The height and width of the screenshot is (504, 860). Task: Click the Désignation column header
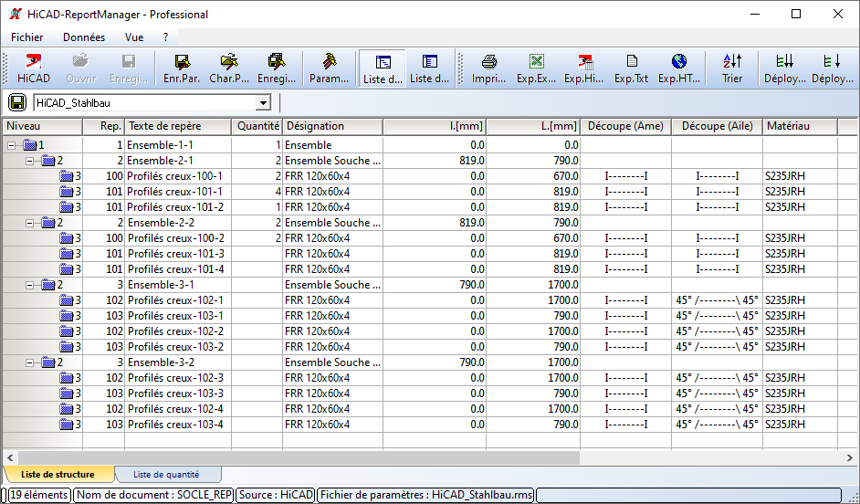coord(331,126)
